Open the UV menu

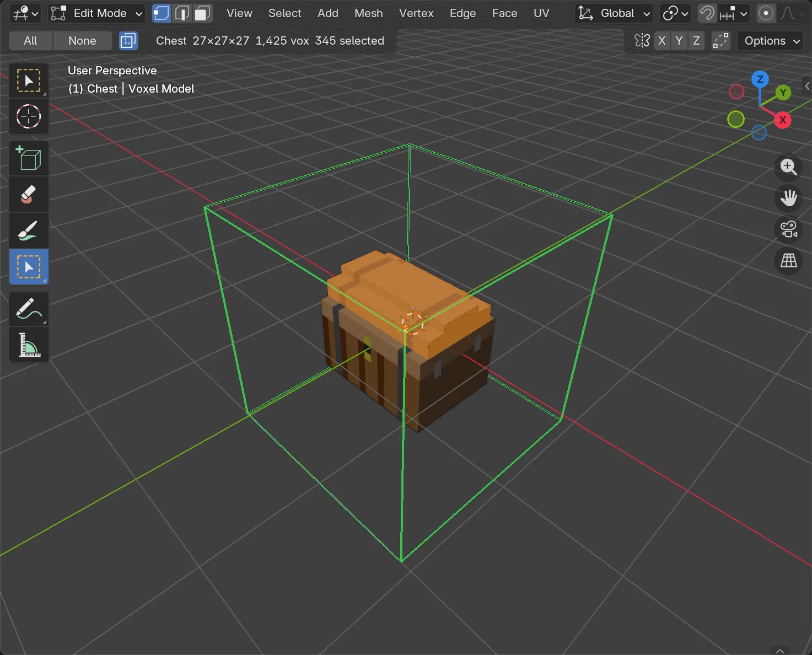[x=541, y=13]
